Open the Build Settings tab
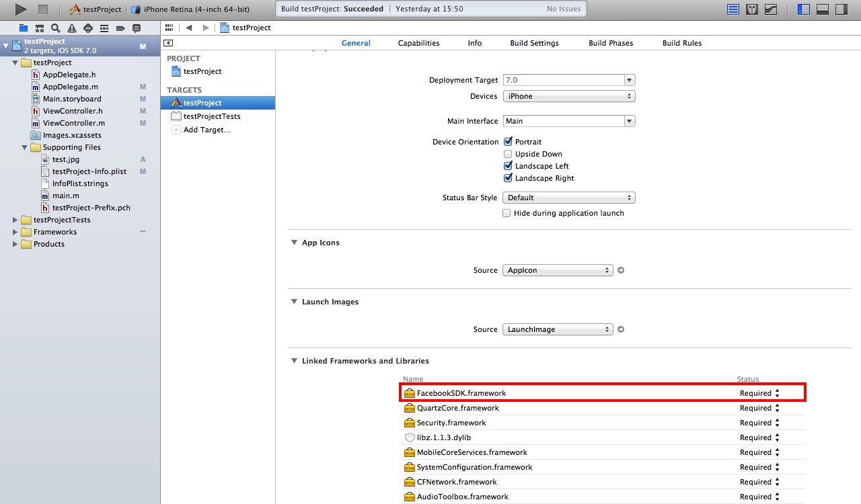The image size is (861, 504). pyautogui.click(x=534, y=43)
